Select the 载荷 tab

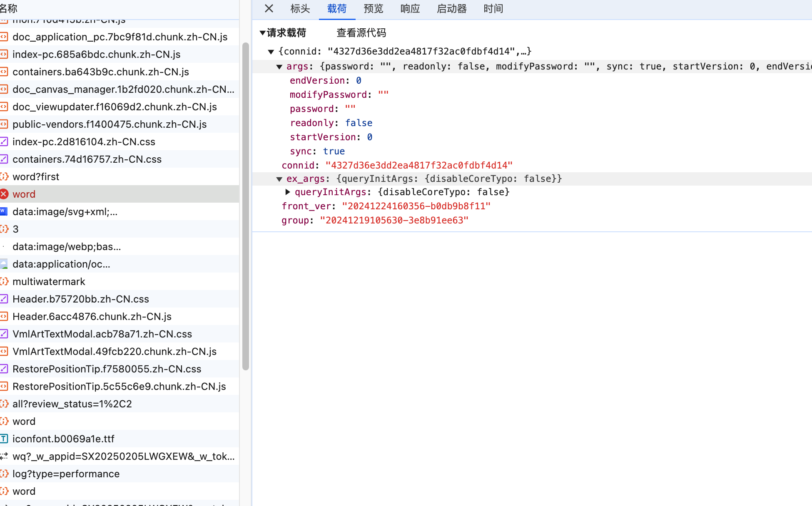click(x=337, y=9)
